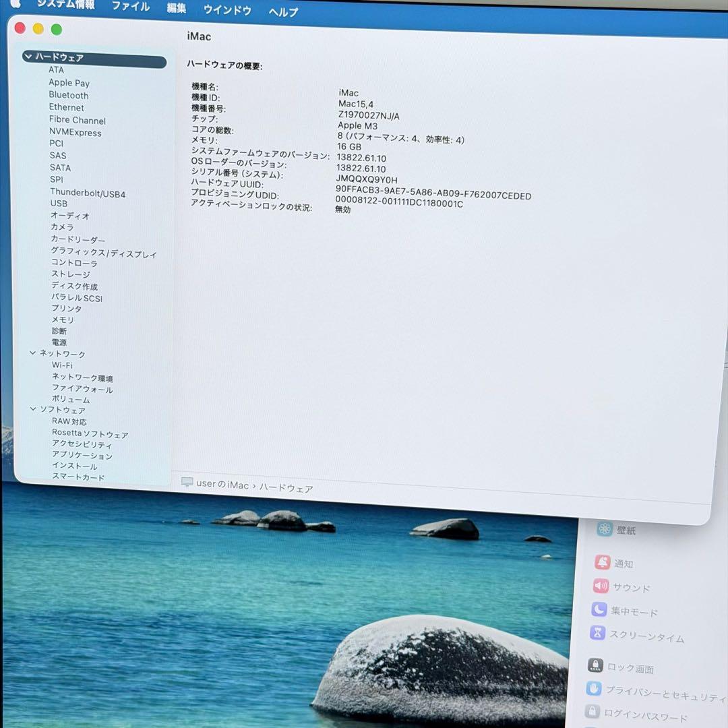This screenshot has height=728, width=728.
Task: Select ファイアウォール in the sidebar
Action: point(82,389)
